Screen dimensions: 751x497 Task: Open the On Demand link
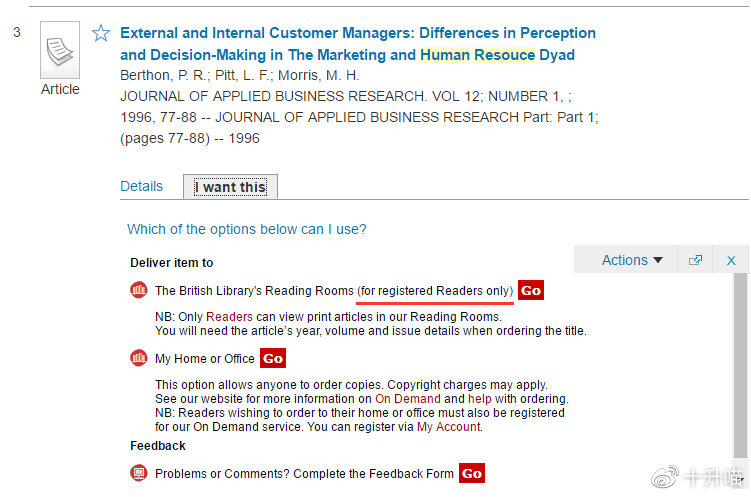[408, 399]
